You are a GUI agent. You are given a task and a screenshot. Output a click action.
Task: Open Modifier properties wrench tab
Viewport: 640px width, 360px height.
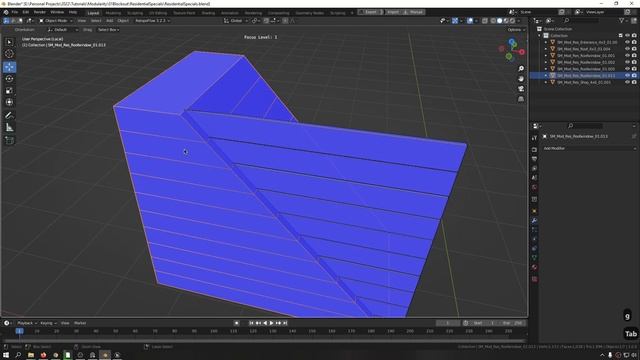click(x=534, y=221)
